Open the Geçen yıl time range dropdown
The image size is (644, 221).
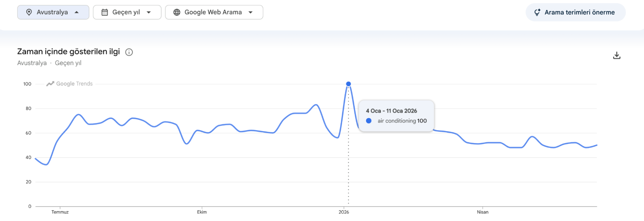127,12
